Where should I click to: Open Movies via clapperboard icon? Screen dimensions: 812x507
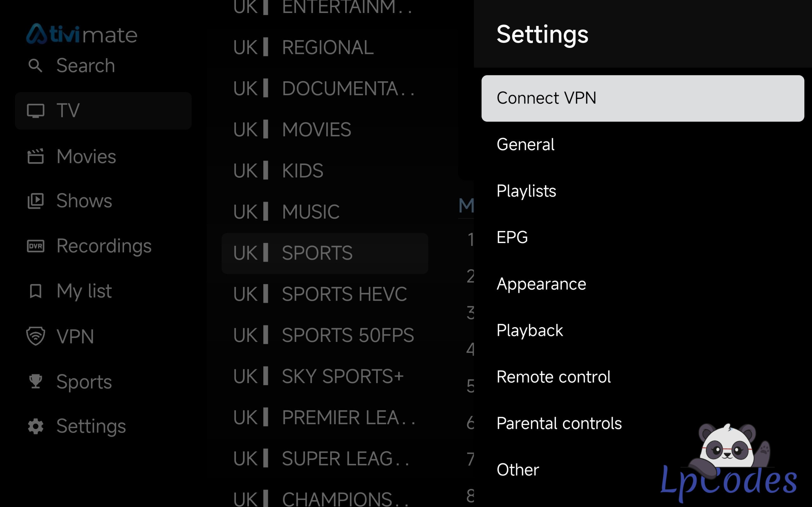coord(36,157)
